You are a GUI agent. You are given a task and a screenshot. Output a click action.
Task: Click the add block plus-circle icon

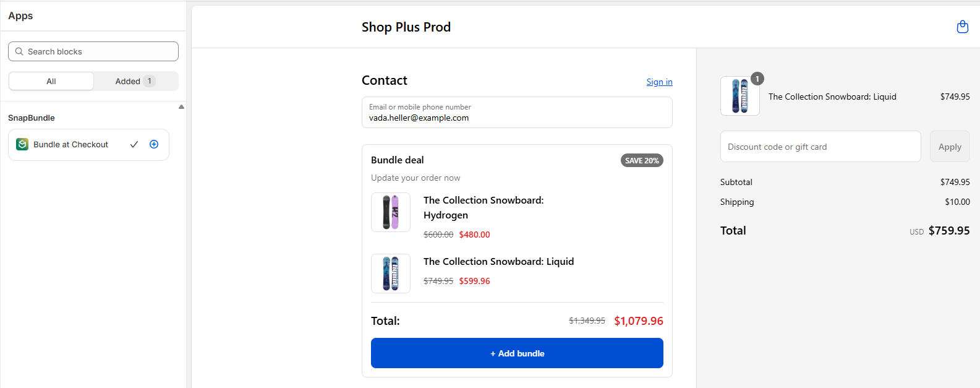click(x=154, y=144)
